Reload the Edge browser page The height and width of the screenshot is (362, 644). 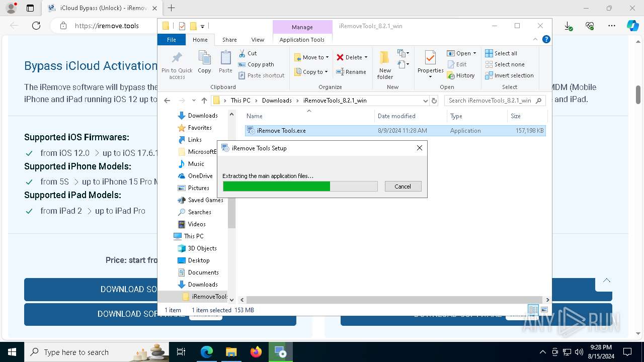36,26
